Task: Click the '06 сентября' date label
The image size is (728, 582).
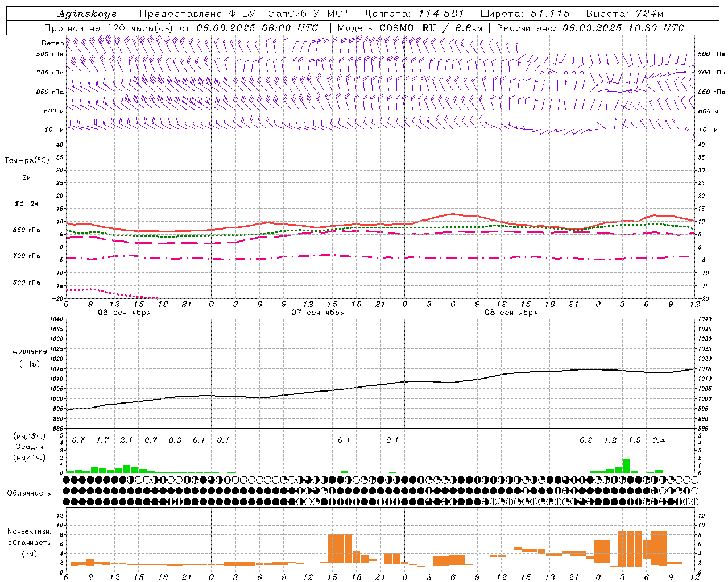Action: click(124, 313)
